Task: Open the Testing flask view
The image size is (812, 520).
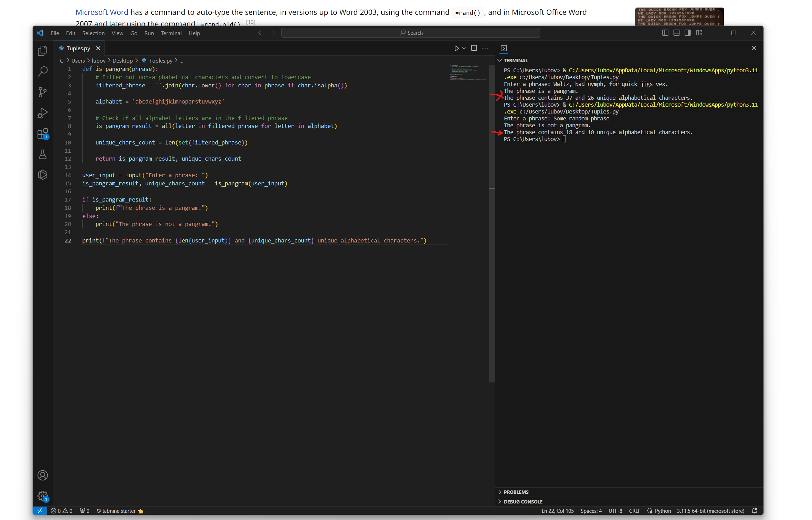Action: tap(42, 154)
